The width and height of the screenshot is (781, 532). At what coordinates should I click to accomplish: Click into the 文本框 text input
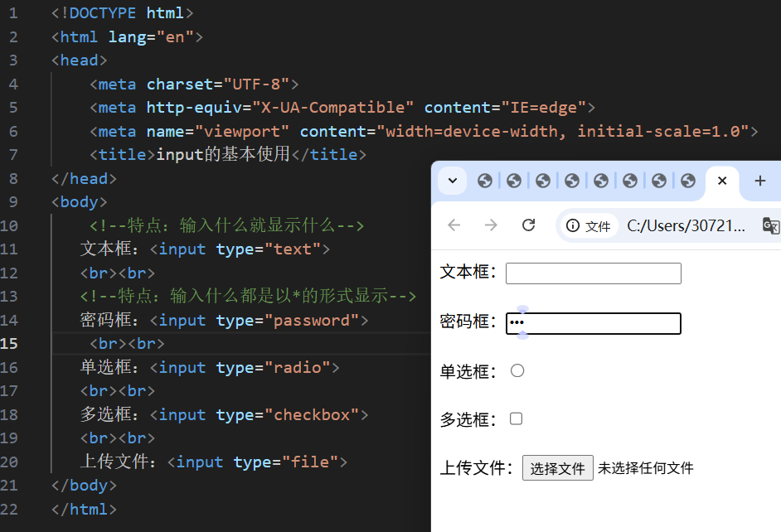594,273
